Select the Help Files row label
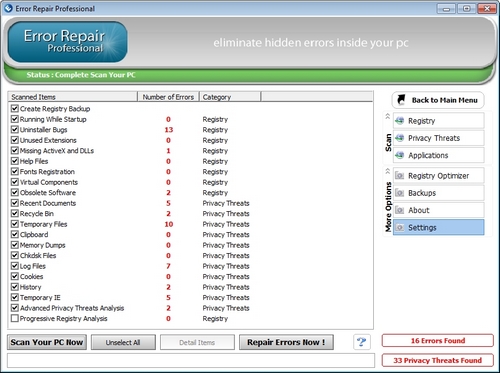 pos(34,161)
